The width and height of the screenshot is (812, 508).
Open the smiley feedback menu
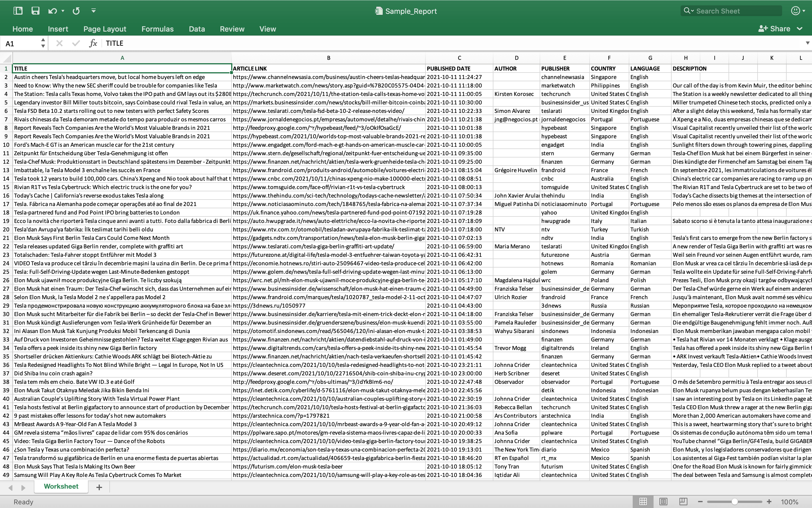click(x=798, y=11)
